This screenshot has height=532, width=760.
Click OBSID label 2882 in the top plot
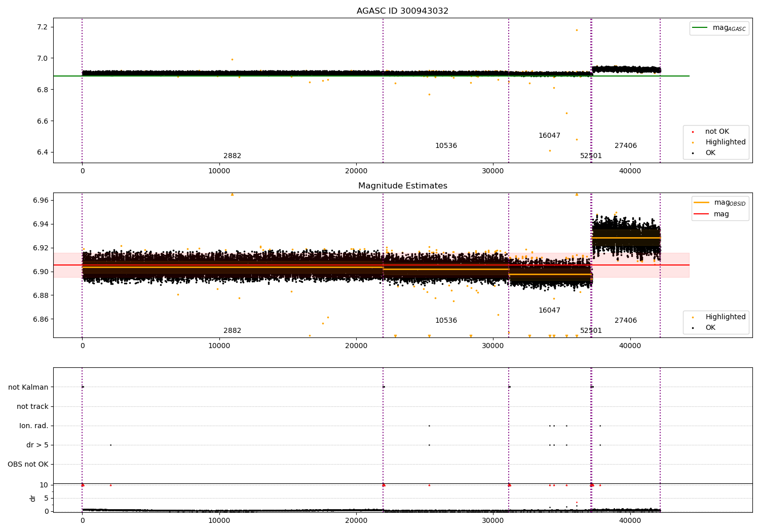233,156
